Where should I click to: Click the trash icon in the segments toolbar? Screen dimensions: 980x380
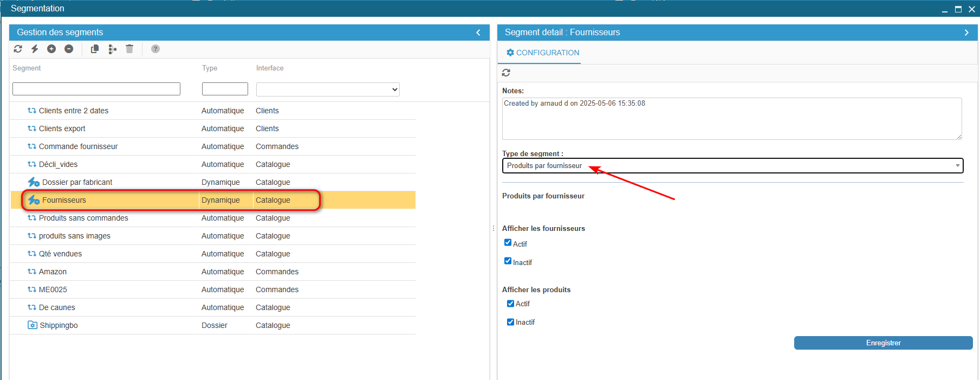(129, 49)
